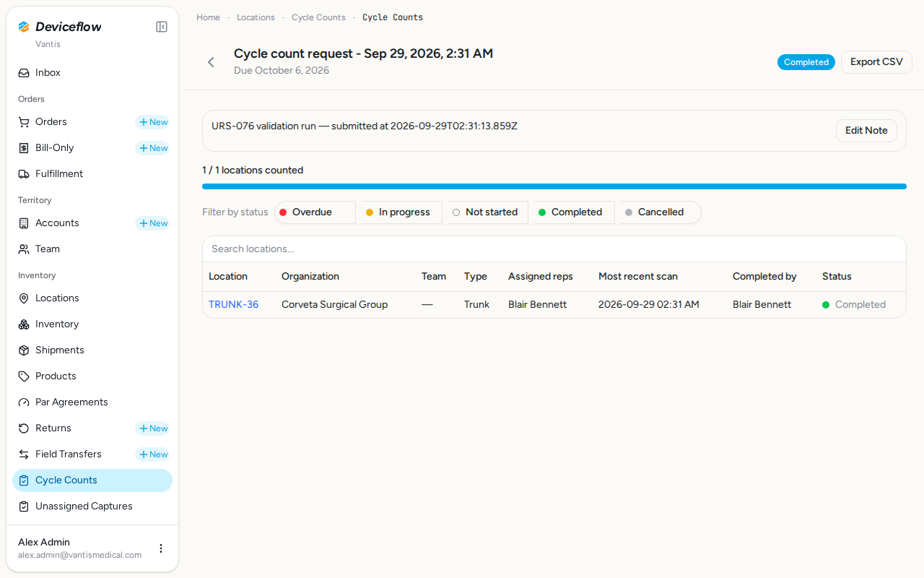Open the Accounts building icon

24,223
